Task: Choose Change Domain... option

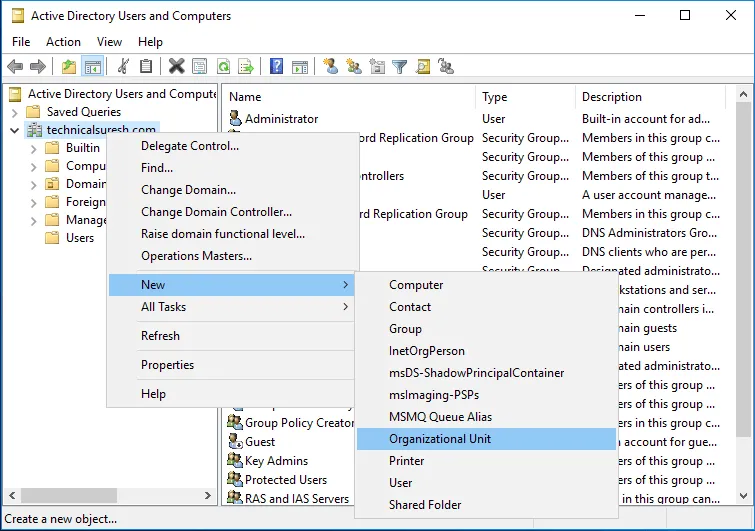Action: click(232, 190)
